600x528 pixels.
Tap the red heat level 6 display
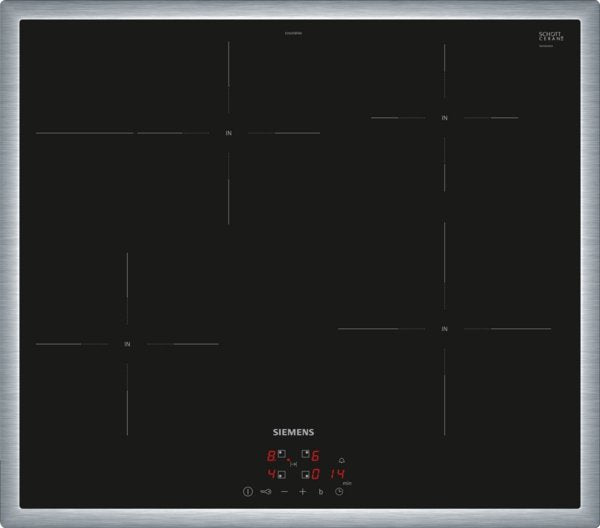(x=317, y=455)
